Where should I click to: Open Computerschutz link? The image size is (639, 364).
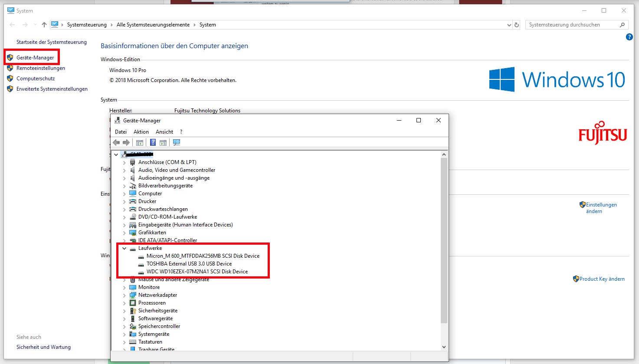36,79
